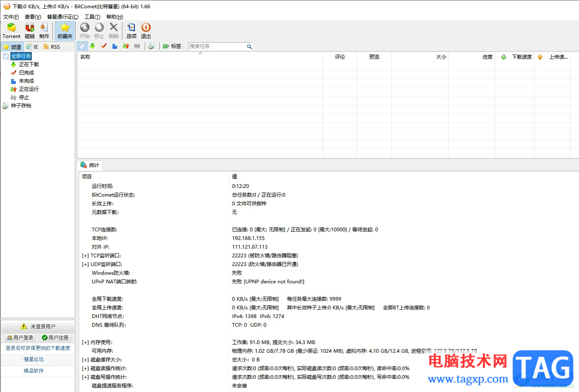The height and width of the screenshot is (392, 579).
Task: Open the 帮助 menu
Action: [x=115, y=17]
